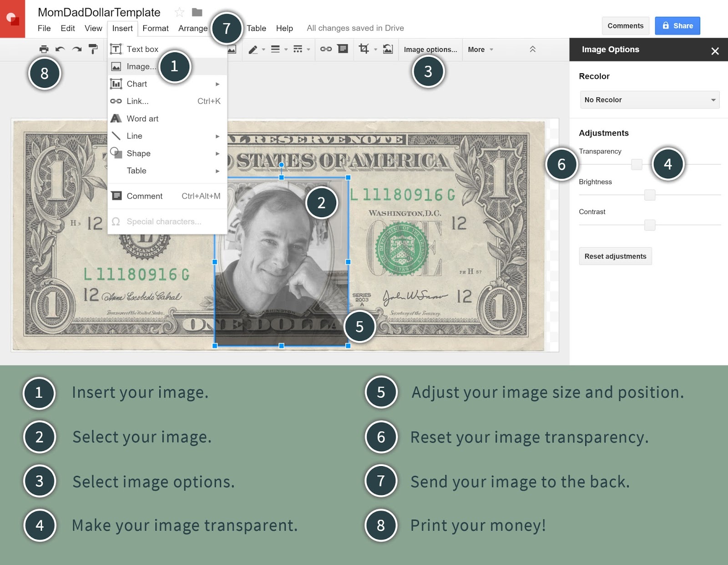Expand the Line submenu
Viewport: 728px width, 565px height.
click(x=167, y=136)
